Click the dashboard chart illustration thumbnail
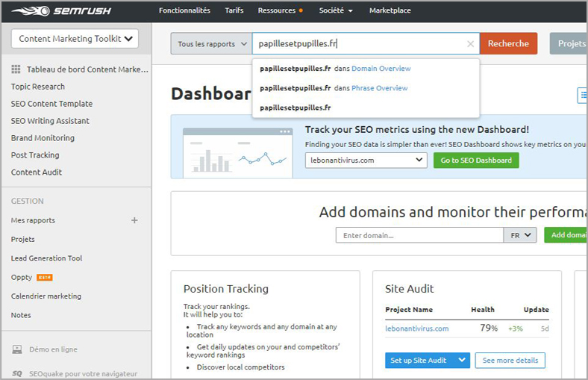Image resolution: width=588 pixels, height=380 pixels. pos(238,153)
